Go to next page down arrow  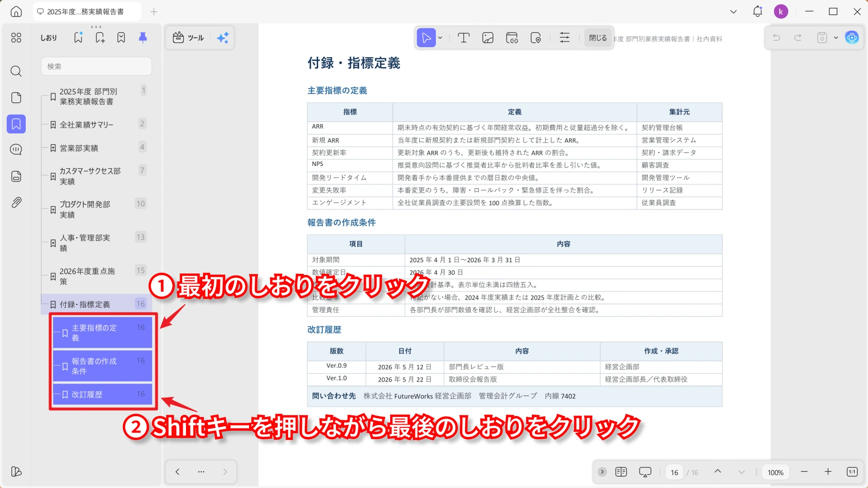coord(741,472)
